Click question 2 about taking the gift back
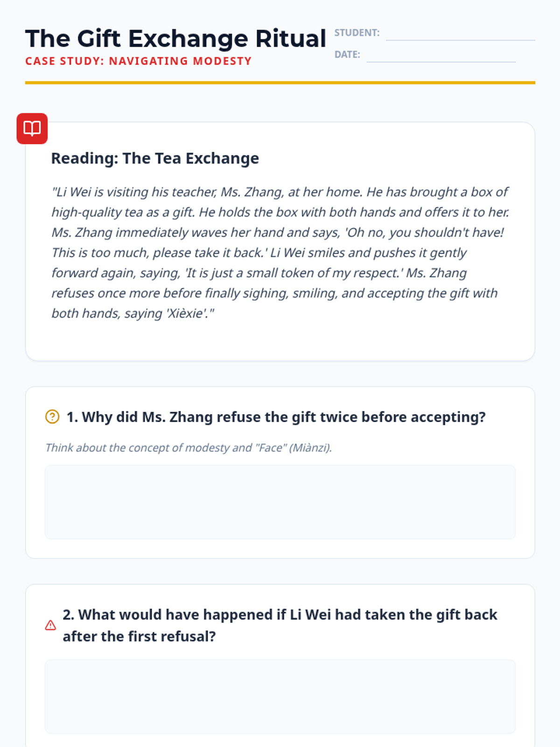 click(280, 625)
